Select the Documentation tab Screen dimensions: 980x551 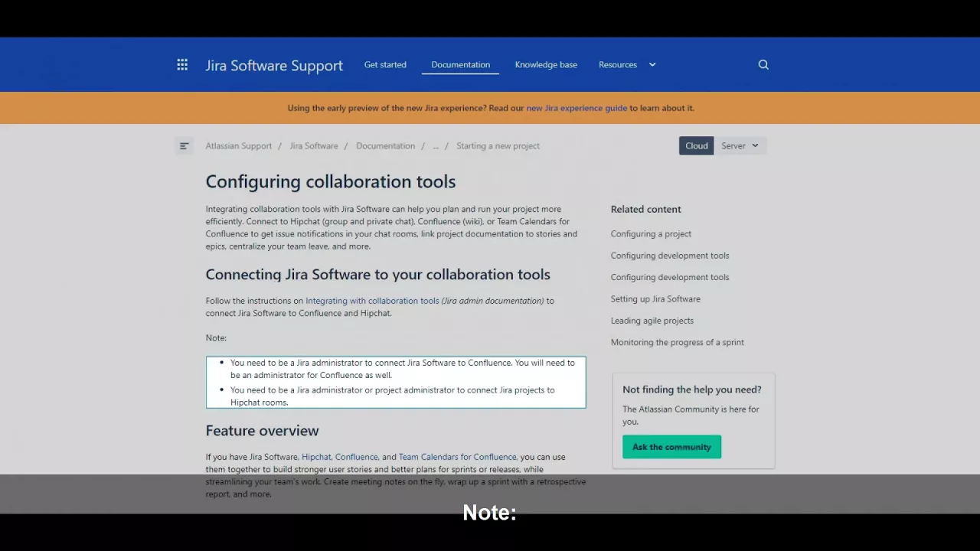click(460, 65)
